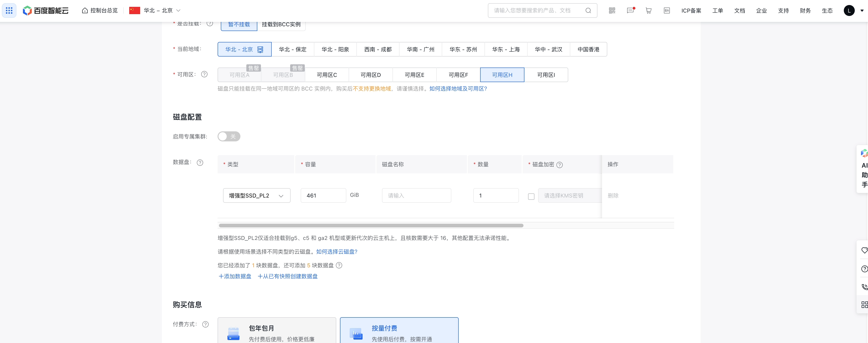Click +添加数据盘
Screen dimensions: 868x343
pos(235,276)
